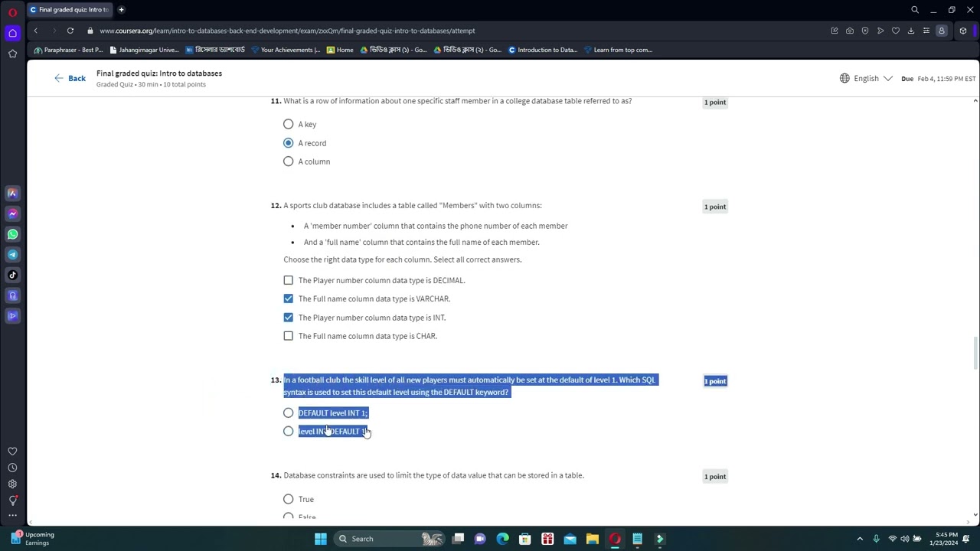Reload the Coursera page
Image resolution: width=980 pixels, height=551 pixels.
pyautogui.click(x=70, y=31)
